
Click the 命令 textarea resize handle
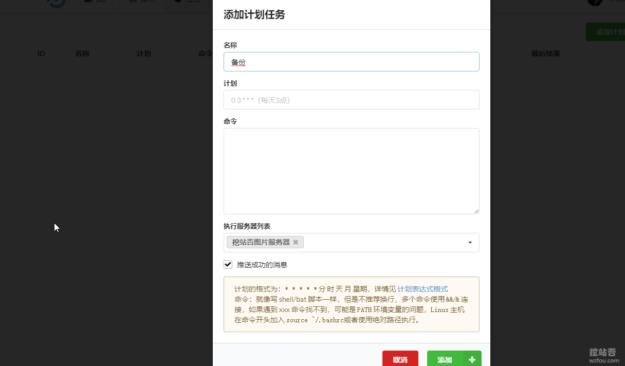click(476, 211)
